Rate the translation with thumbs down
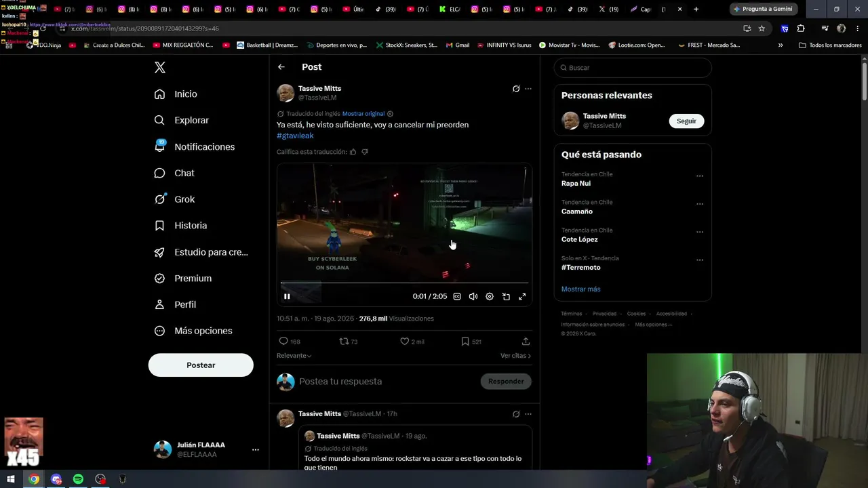Image resolution: width=868 pixels, height=488 pixels. click(365, 152)
